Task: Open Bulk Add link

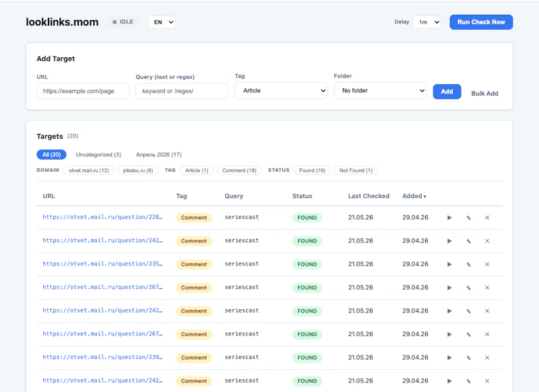Action: pos(484,94)
